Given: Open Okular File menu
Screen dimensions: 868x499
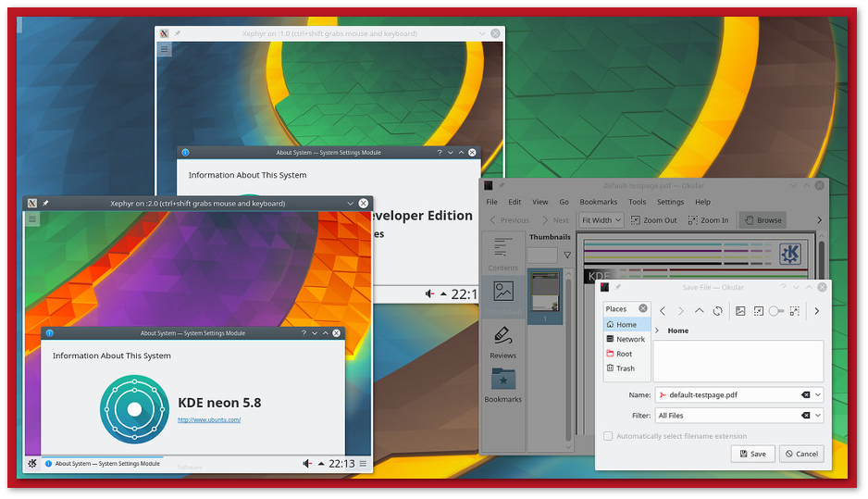Looking at the screenshot, I should tap(491, 202).
